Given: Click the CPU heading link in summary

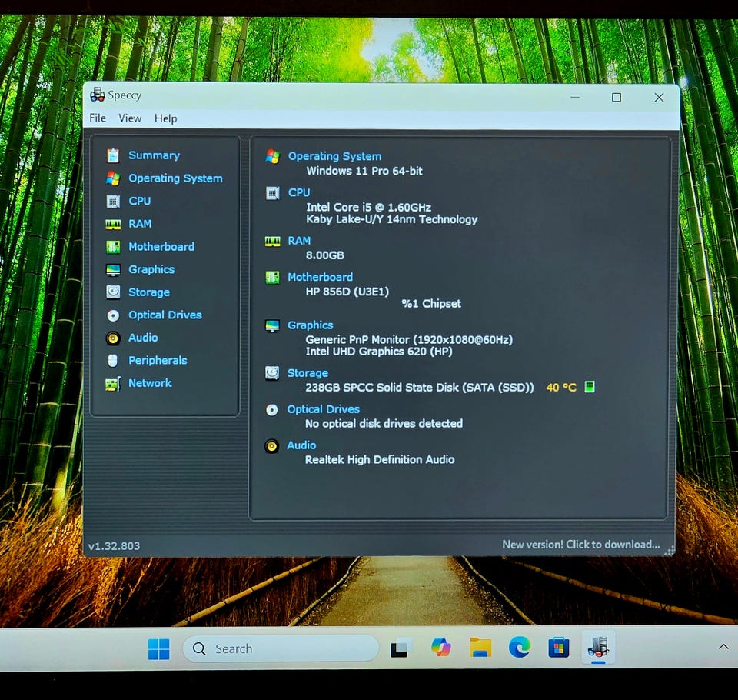Looking at the screenshot, I should tap(299, 192).
